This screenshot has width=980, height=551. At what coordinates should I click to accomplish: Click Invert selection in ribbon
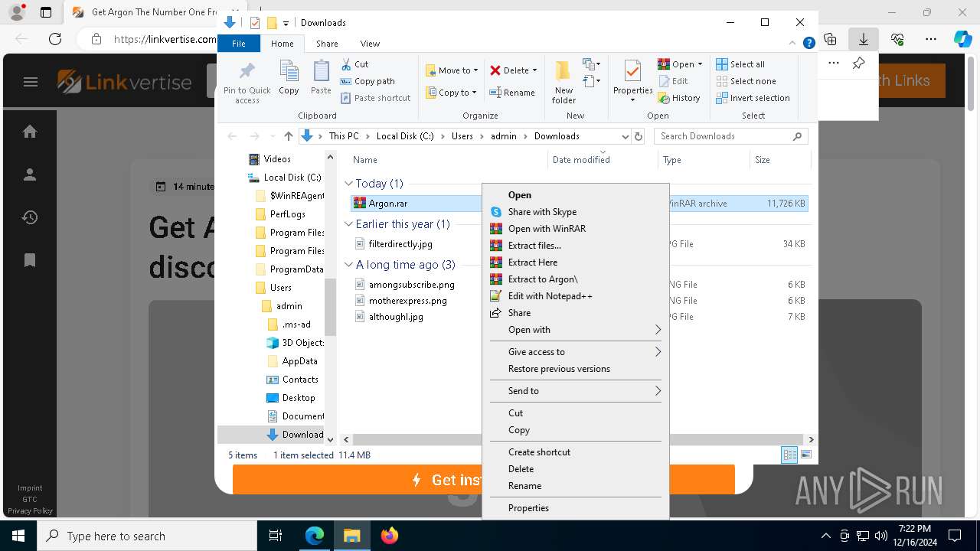tap(753, 98)
